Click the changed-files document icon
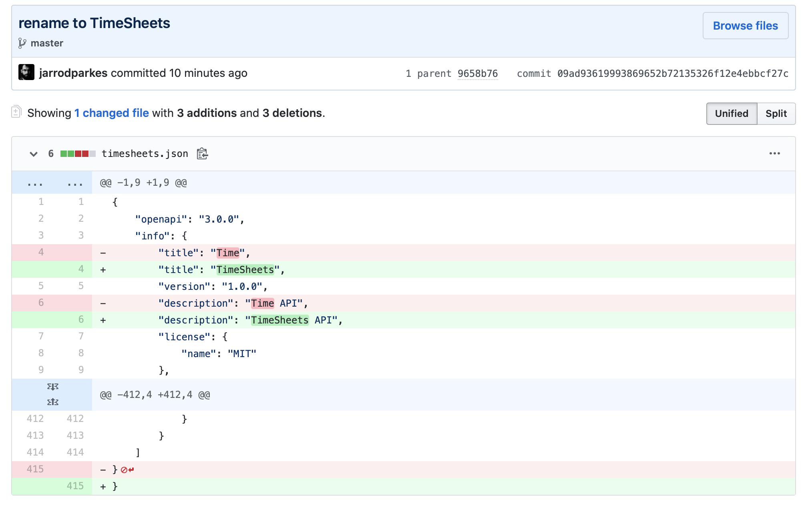This screenshot has height=506, width=812. (x=16, y=112)
